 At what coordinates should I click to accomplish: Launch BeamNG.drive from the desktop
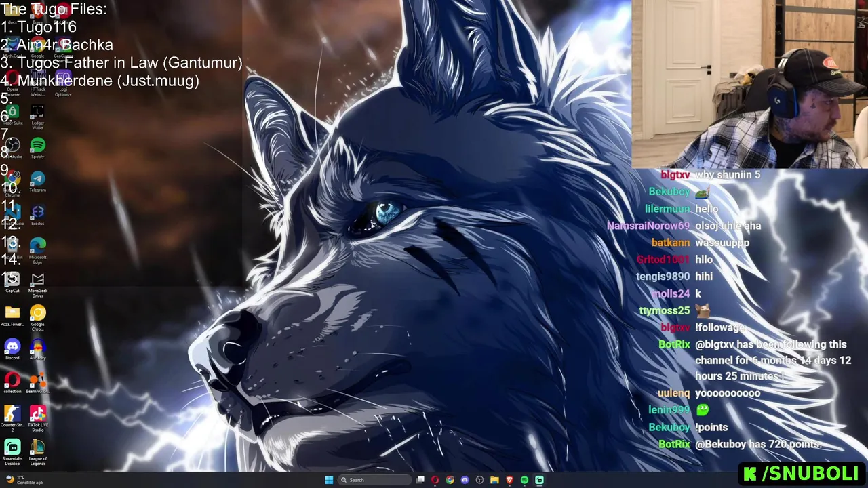pyautogui.click(x=38, y=384)
